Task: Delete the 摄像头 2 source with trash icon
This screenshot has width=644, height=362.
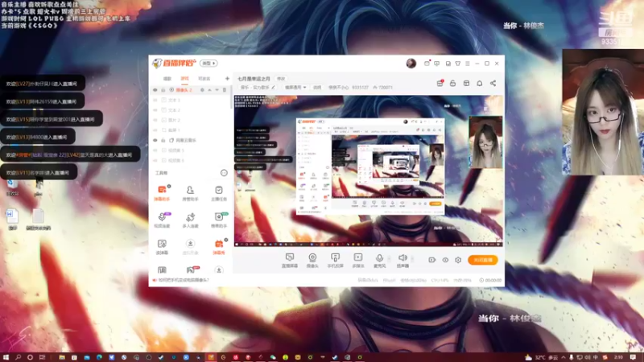Action: coord(225,90)
